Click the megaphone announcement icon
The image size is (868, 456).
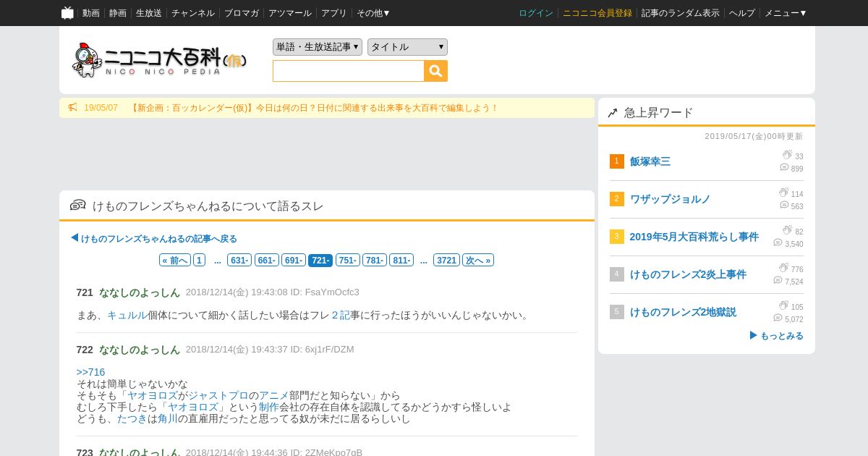coord(72,108)
